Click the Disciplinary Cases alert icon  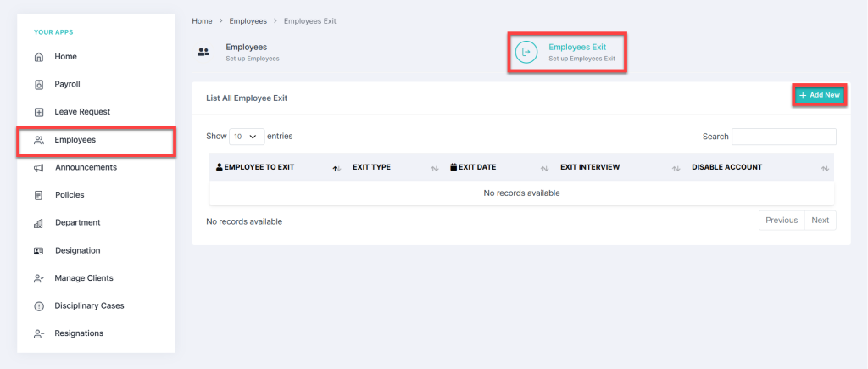38,306
